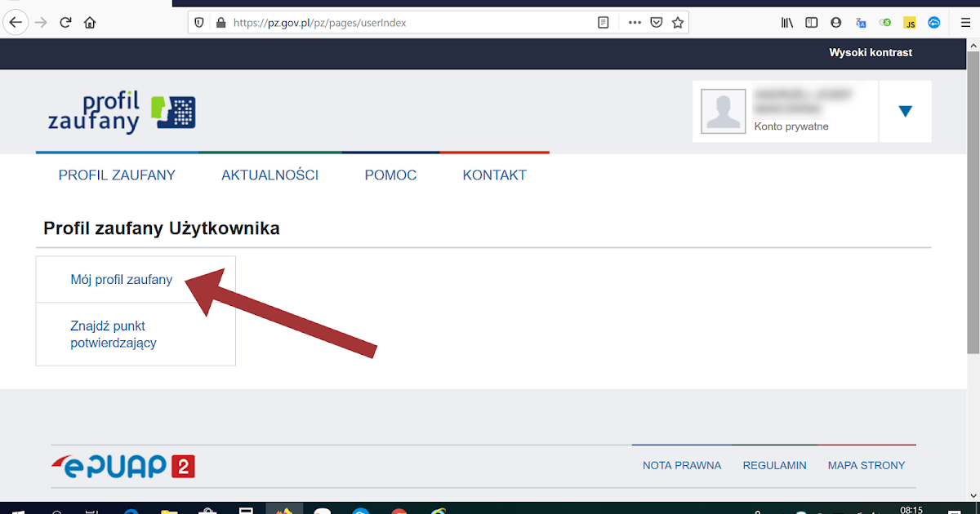
Task: Toggle Reader View in the address bar
Action: click(603, 22)
